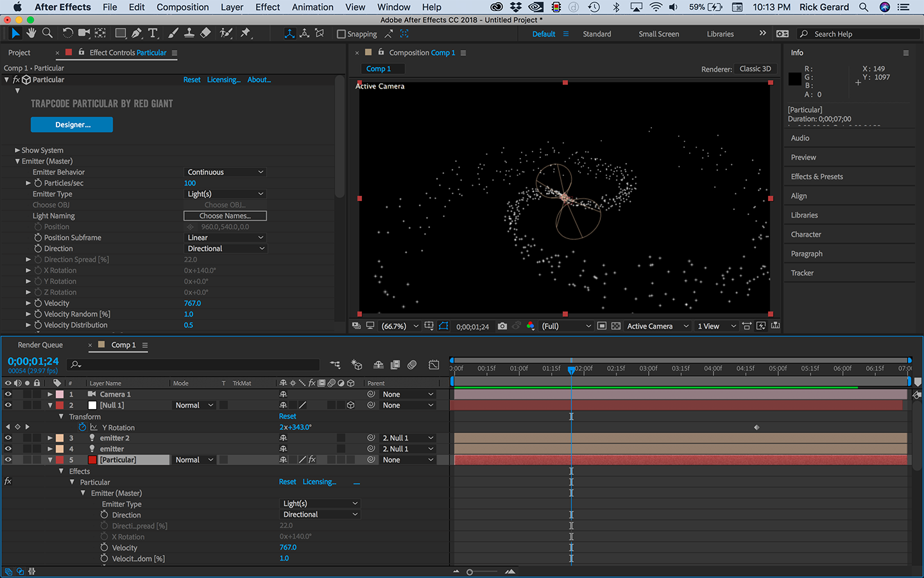
Task: Open the About link for Particular
Action: [x=259, y=80]
